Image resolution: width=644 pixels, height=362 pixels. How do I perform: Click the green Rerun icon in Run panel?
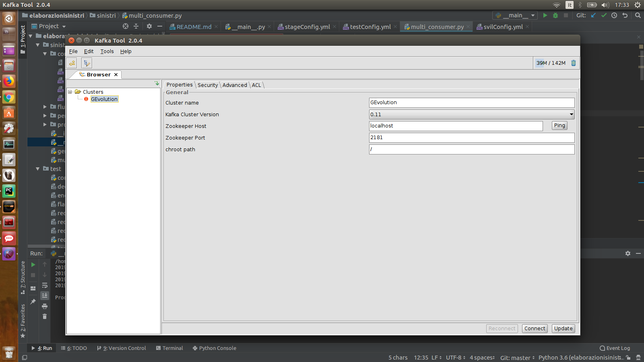click(33, 265)
